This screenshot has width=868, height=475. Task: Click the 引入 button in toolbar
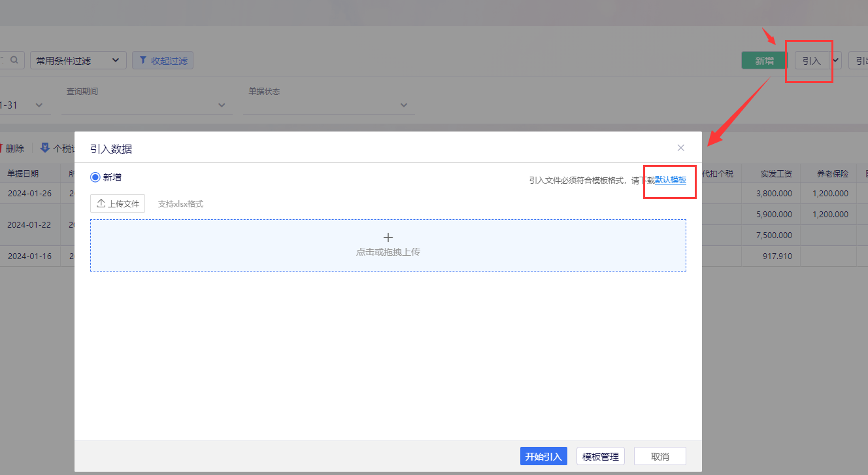812,60
